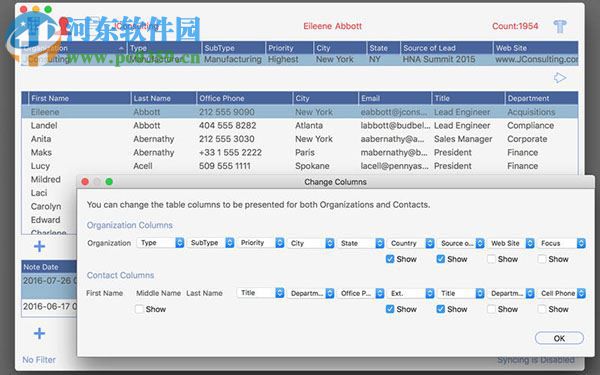
Task: Select the Lucy Acell contact row
Action: [300, 166]
